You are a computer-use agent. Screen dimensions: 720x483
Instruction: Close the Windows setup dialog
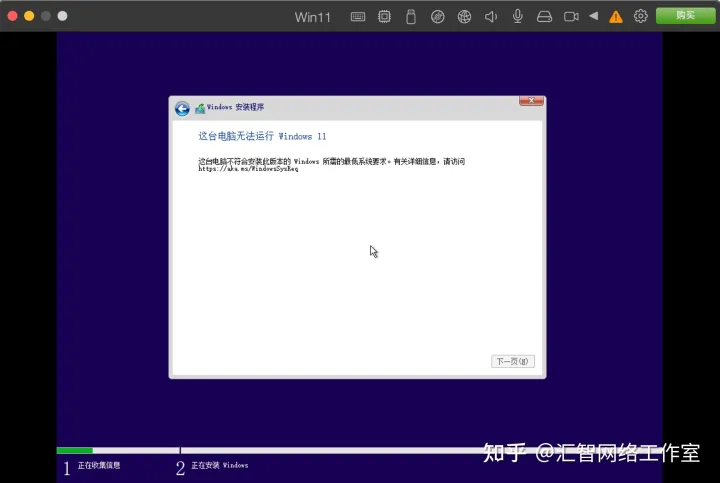[531, 101]
